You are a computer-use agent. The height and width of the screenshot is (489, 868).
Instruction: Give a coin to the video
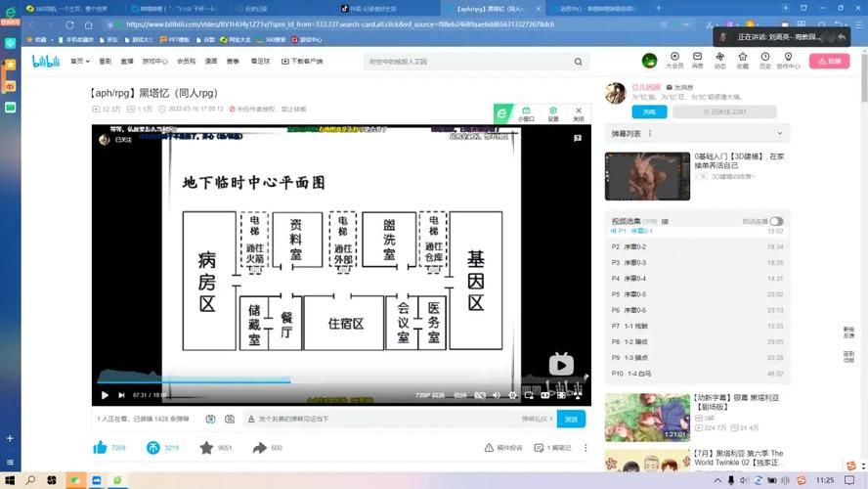(152, 448)
